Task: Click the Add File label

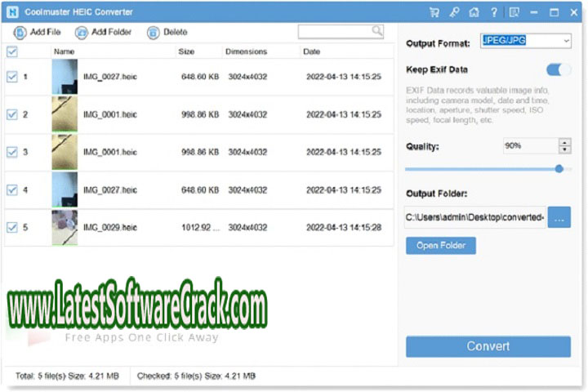Action: pyautogui.click(x=45, y=33)
